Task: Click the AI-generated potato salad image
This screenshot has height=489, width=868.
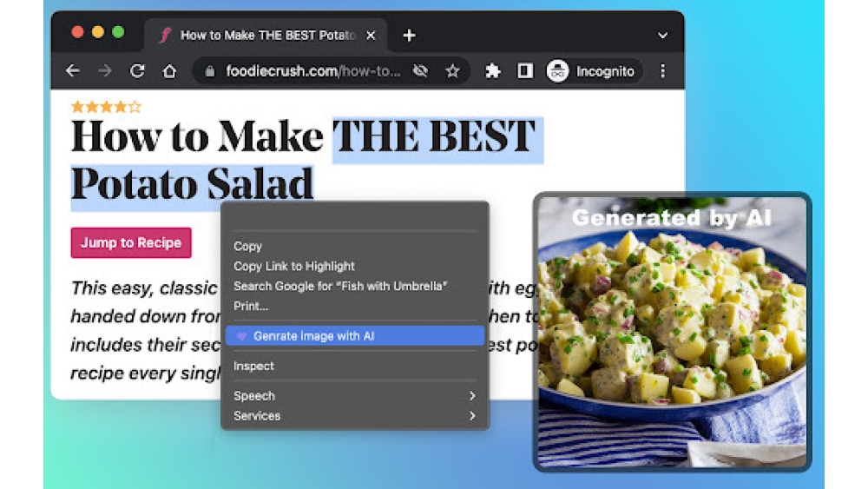Action: (672, 333)
